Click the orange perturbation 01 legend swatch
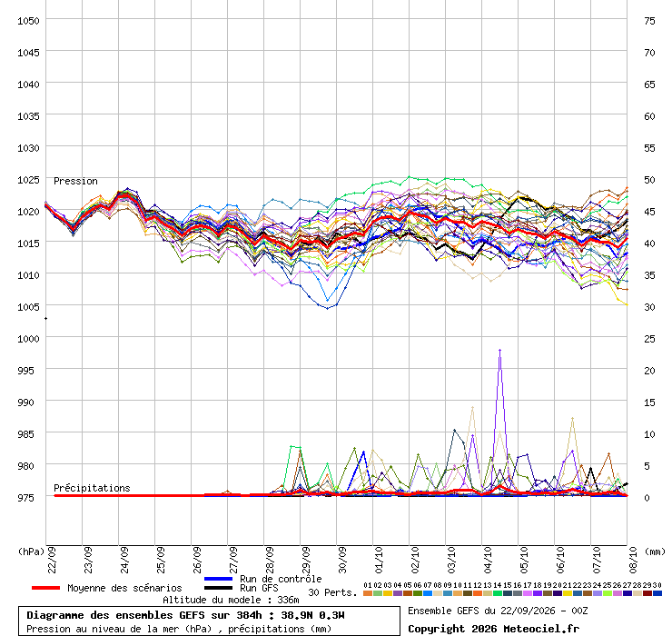The width and height of the screenshot is (672, 636). [367, 593]
